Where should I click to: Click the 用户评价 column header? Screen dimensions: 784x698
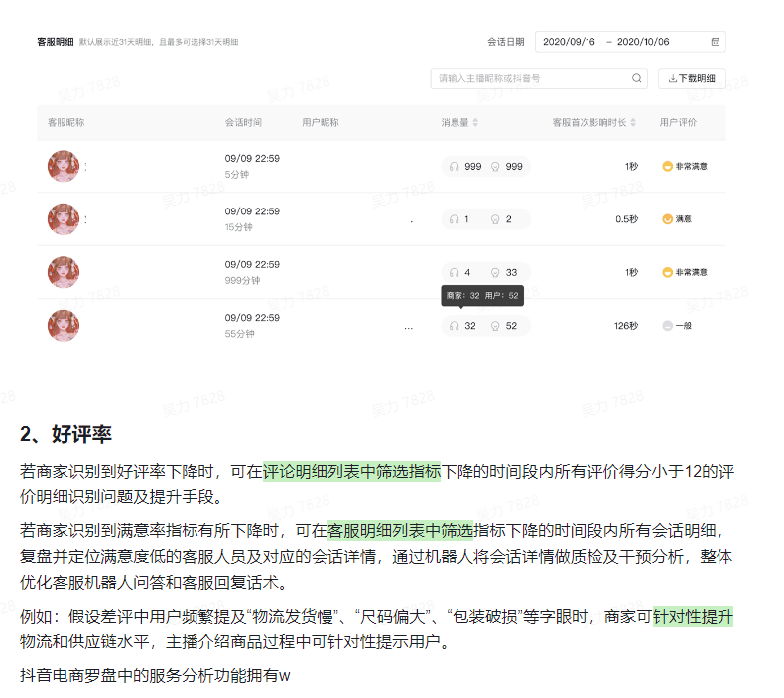[678, 123]
